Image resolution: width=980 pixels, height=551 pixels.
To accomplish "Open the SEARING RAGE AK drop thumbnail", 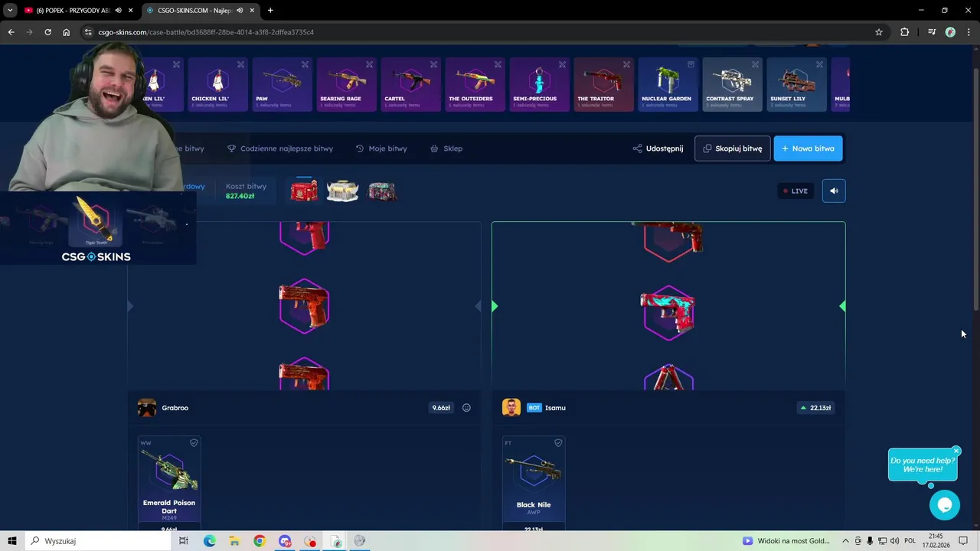I will [347, 84].
